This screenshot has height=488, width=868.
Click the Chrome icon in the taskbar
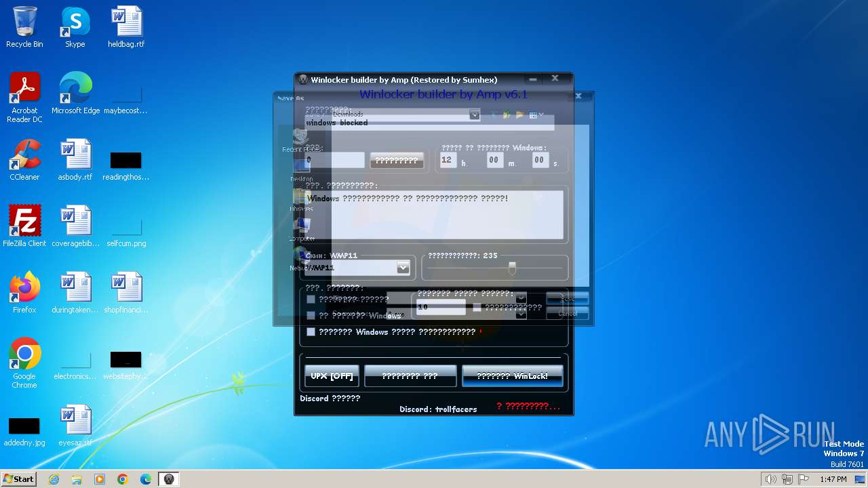pos(123,479)
